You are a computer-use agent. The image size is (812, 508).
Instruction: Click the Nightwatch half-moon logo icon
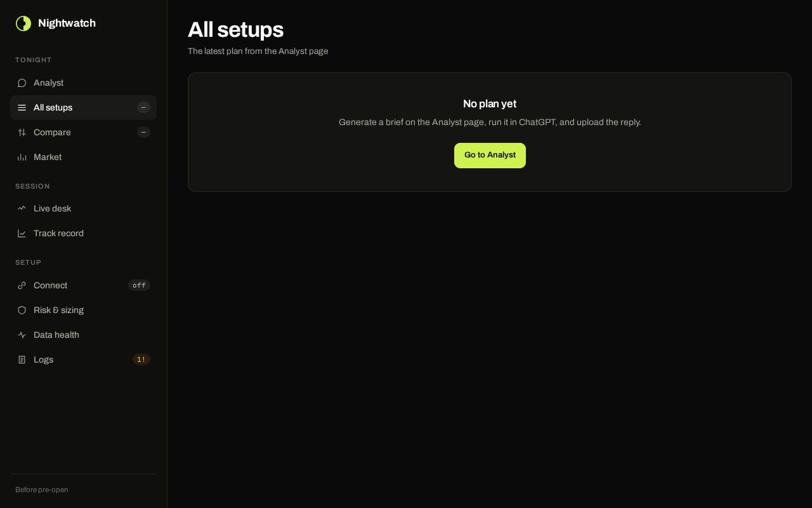coord(23,23)
